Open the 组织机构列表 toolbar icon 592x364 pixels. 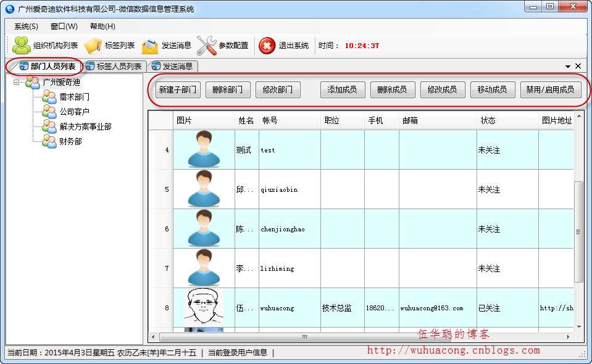(21, 45)
